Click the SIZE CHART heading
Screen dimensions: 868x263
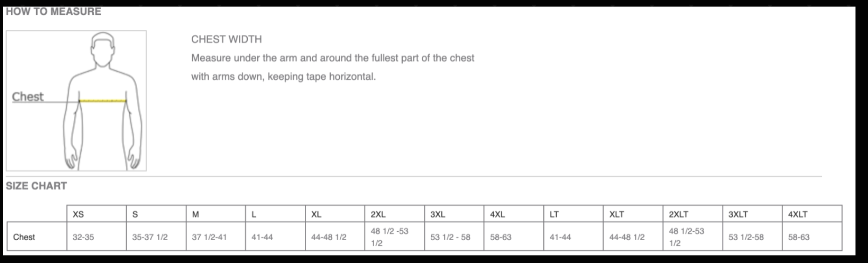point(36,186)
